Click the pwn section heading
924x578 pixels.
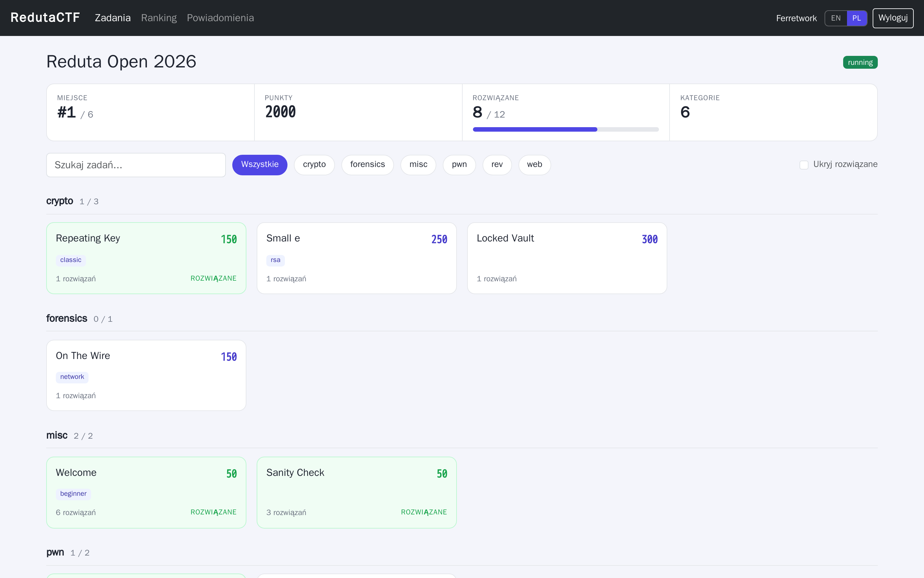(x=55, y=552)
